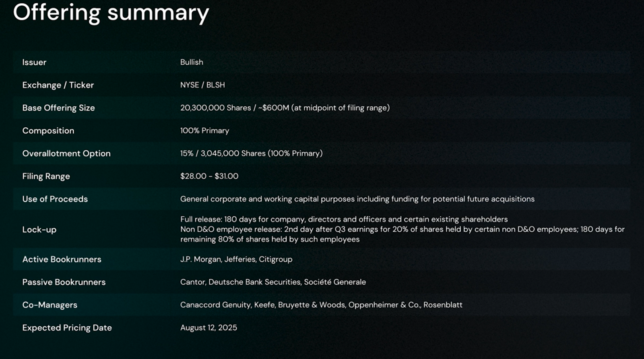Click the "Lock-up" row label
The height and width of the screenshot is (359, 644).
point(39,230)
